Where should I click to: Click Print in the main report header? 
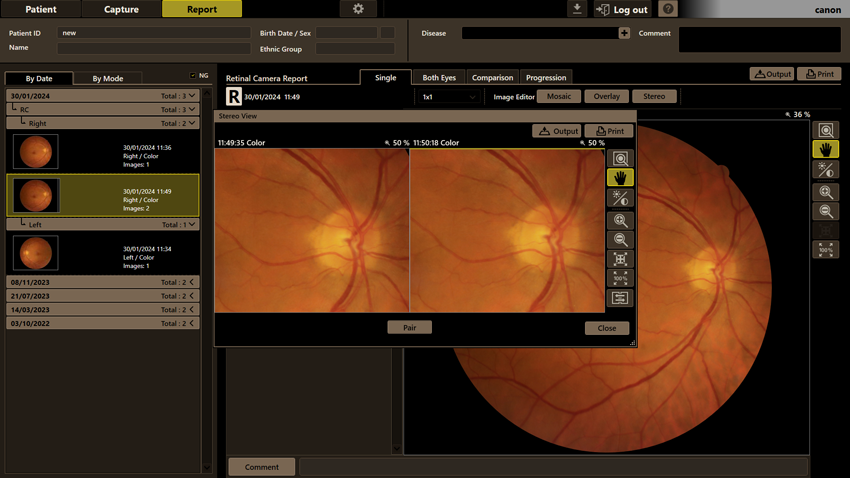tap(819, 74)
